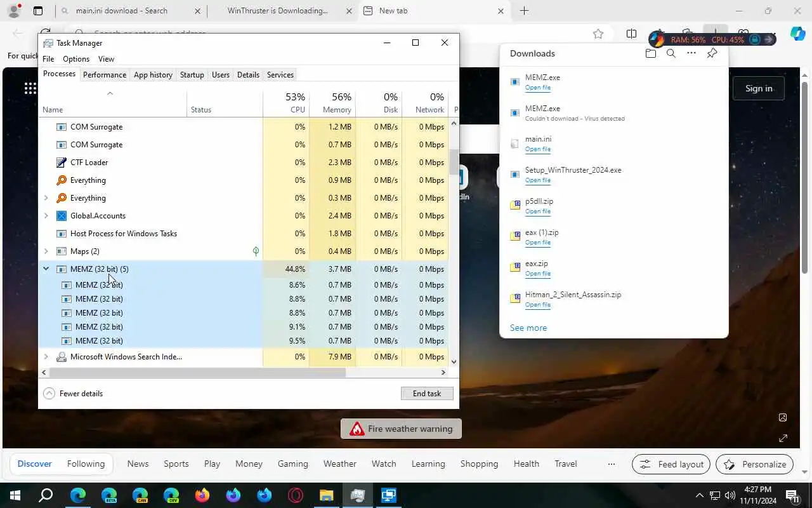
Task: Open downloads folder icon in Downloads panel
Action: [x=650, y=53]
